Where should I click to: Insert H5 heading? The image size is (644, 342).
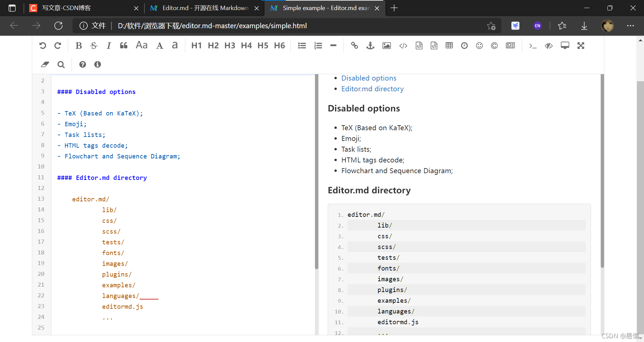coord(263,46)
